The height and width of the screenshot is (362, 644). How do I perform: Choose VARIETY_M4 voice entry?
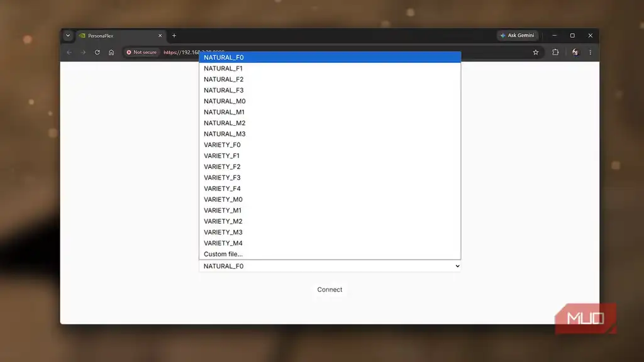click(330, 243)
